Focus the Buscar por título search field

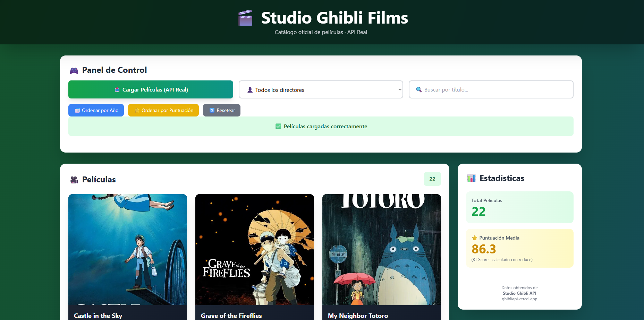coord(491,89)
